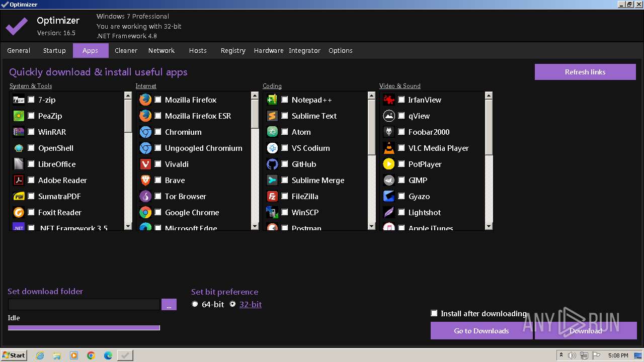Click the Chromium icon
Image resolution: width=644 pixels, height=362 pixels.
(145, 132)
